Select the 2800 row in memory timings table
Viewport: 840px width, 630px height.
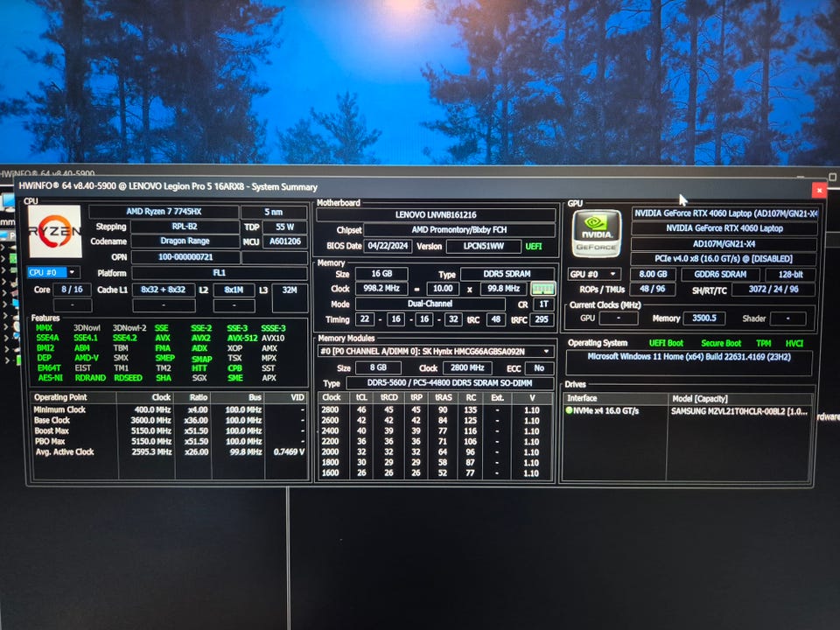(x=435, y=409)
